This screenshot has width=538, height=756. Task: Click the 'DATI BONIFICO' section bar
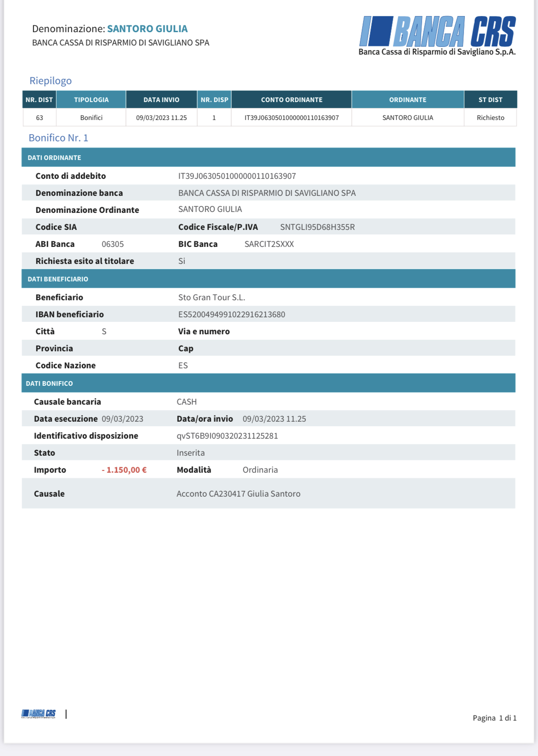click(269, 383)
